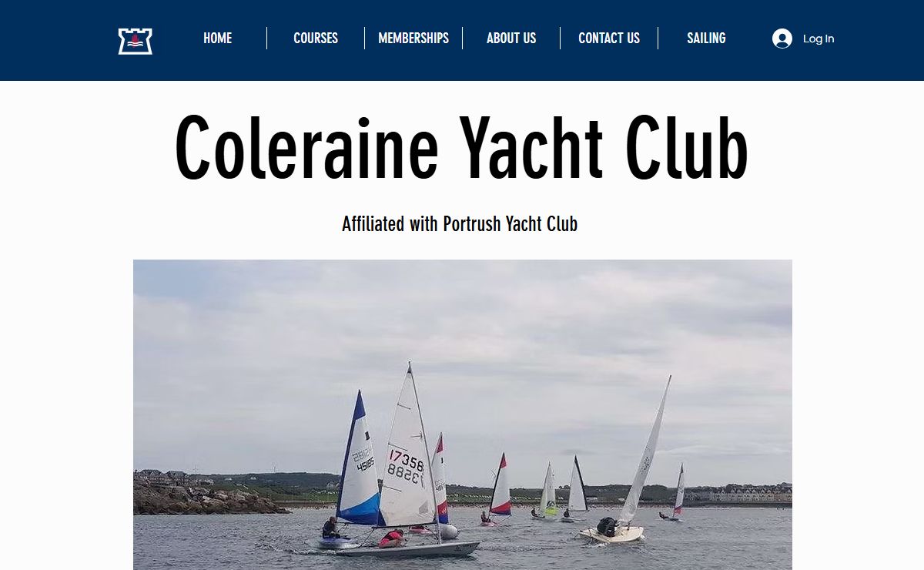Click the user avatar icon

point(782,39)
